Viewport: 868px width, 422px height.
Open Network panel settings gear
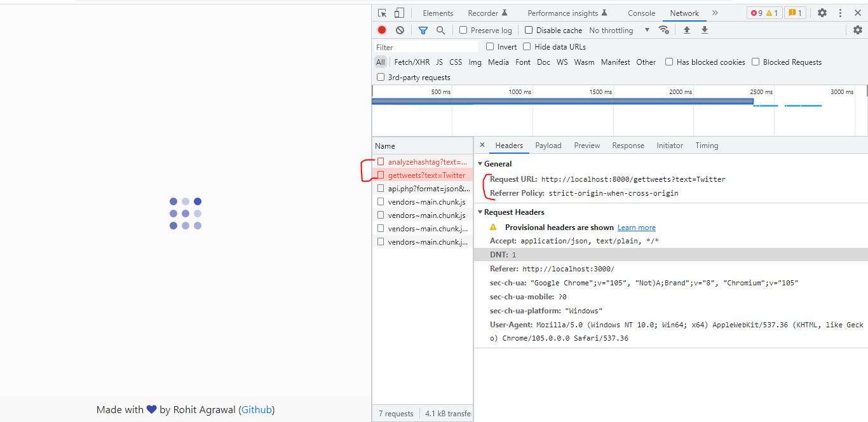point(858,30)
